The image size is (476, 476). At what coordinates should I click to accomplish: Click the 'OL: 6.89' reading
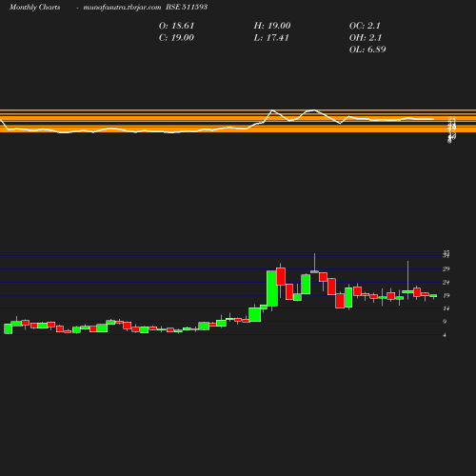coord(367,50)
